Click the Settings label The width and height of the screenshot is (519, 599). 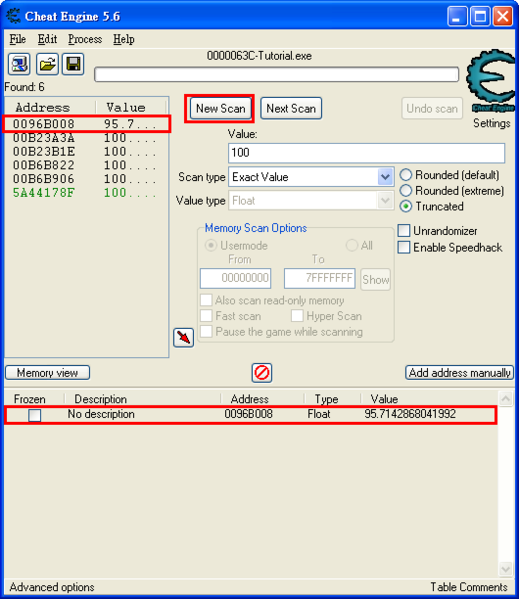coord(492,123)
